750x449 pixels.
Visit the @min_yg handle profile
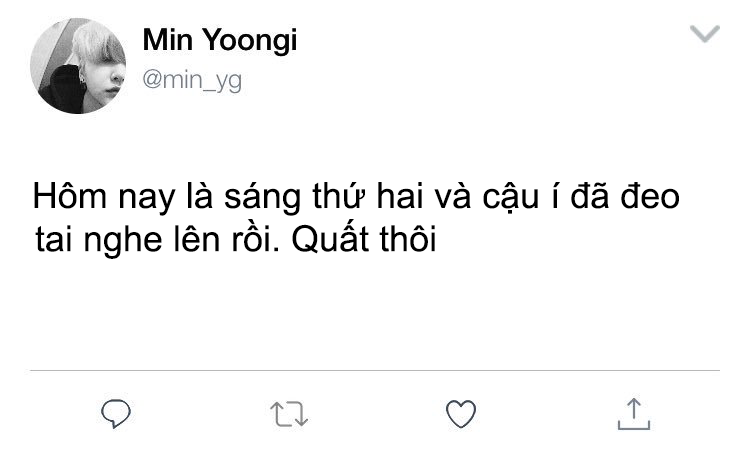coord(192,80)
